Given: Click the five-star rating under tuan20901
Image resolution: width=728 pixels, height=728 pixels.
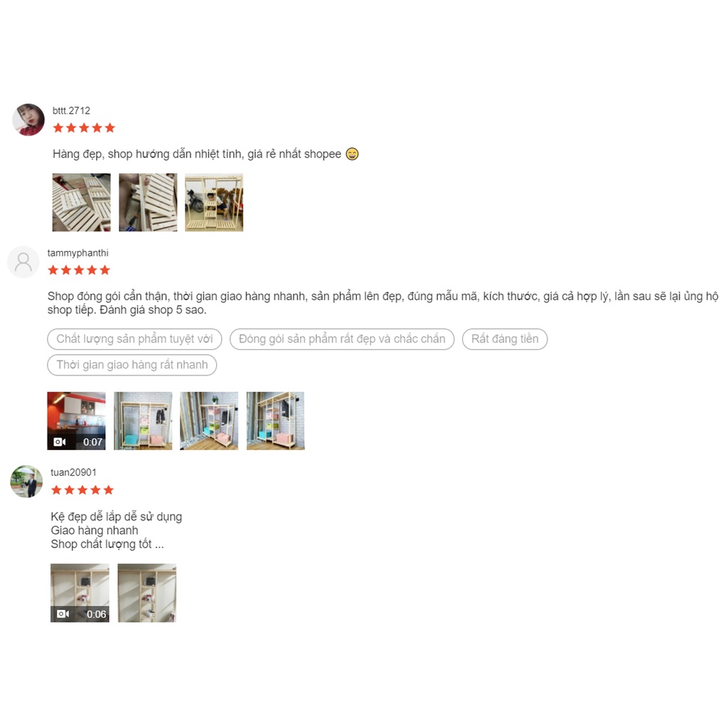Looking at the screenshot, I should click(x=82, y=490).
